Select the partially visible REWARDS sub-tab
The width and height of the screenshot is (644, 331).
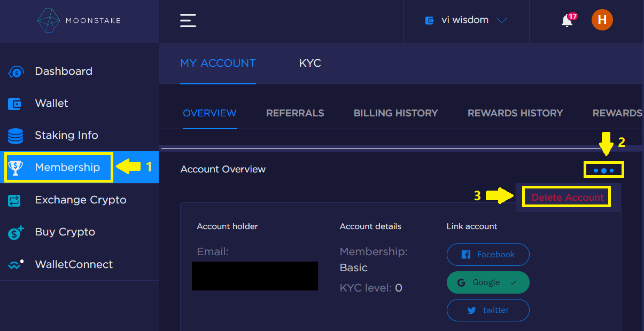click(617, 113)
